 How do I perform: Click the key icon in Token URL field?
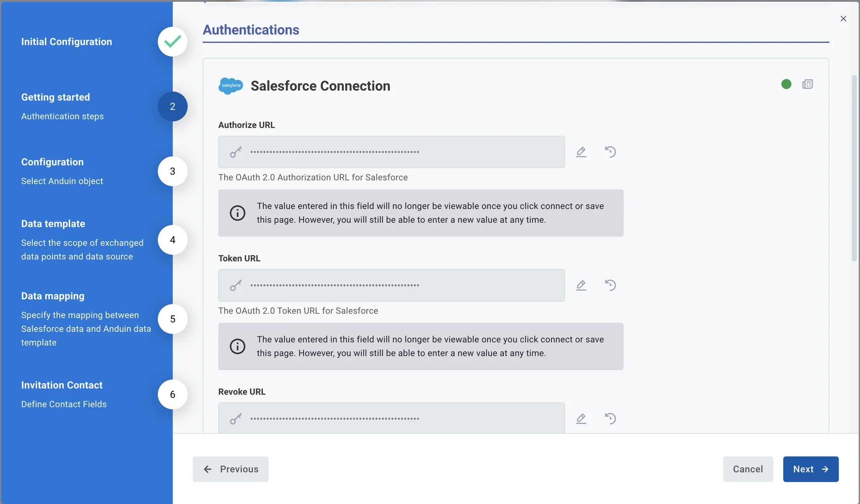coord(236,285)
